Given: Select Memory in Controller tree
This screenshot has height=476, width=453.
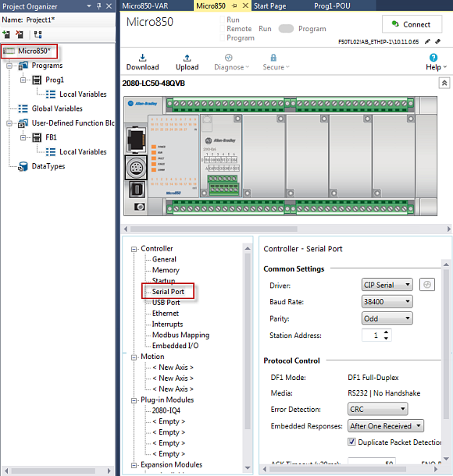Looking at the screenshot, I should (166, 270).
